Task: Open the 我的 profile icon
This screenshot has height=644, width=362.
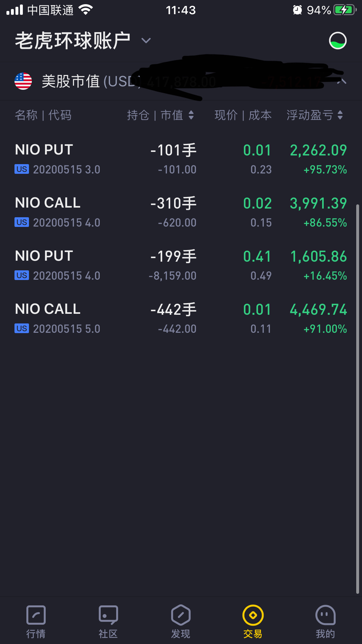Action: click(325, 615)
